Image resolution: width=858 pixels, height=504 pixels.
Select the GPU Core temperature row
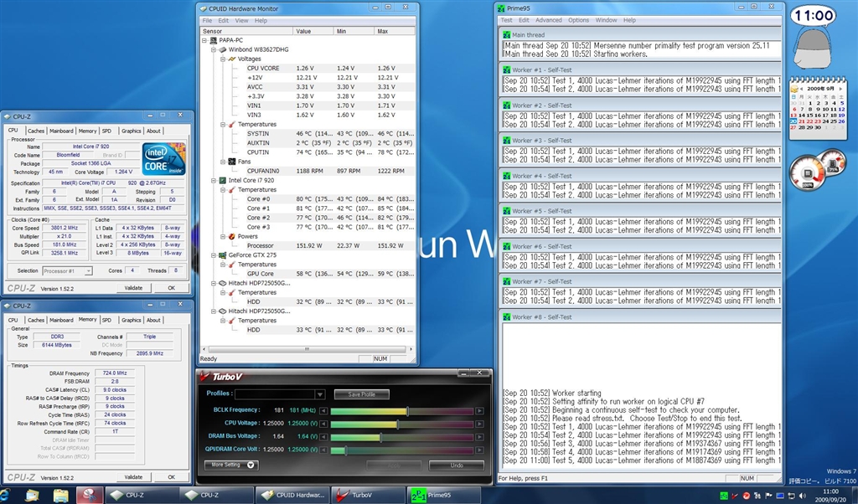click(330, 274)
